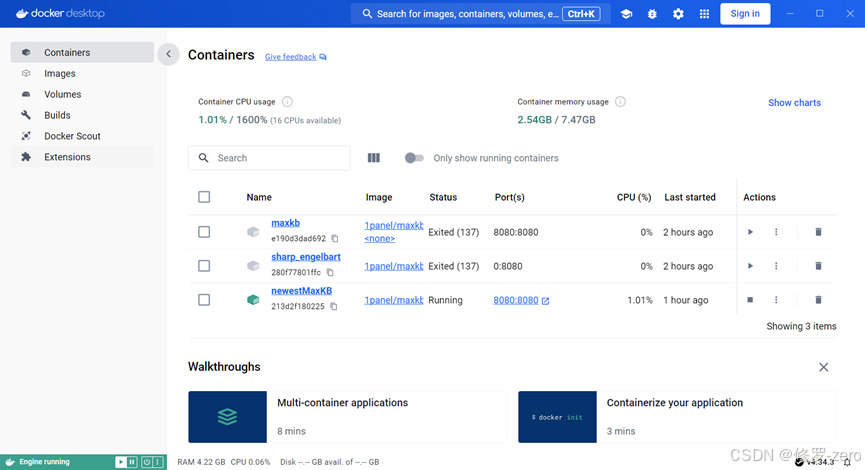This screenshot has width=865, height=470.
Task: Open Container memory usage info icon
Action: pyautogui.click(x=620, y=102)
